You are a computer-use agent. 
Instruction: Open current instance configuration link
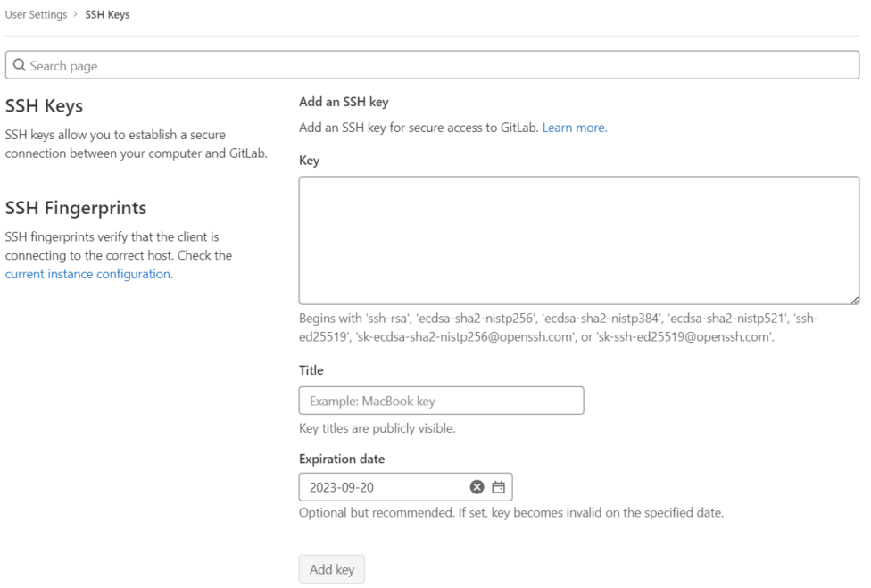pyautogui.click(x=87, y=274)
